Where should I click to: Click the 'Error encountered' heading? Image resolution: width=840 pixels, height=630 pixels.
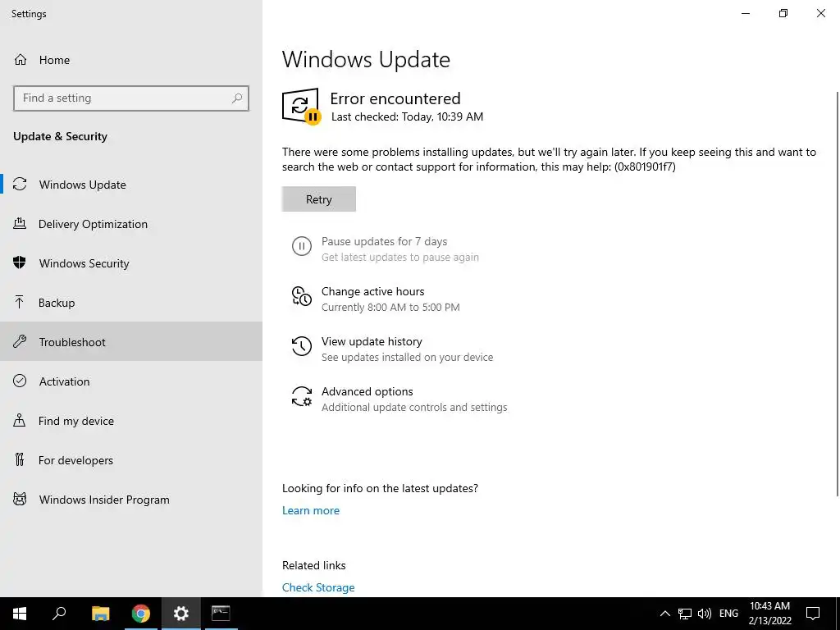[x=395, y=98]
